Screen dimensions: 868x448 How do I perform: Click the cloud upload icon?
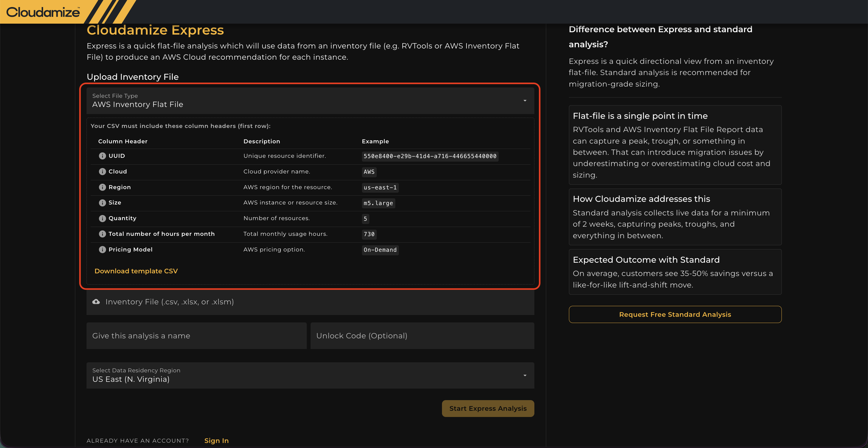[x=96, y=302]
